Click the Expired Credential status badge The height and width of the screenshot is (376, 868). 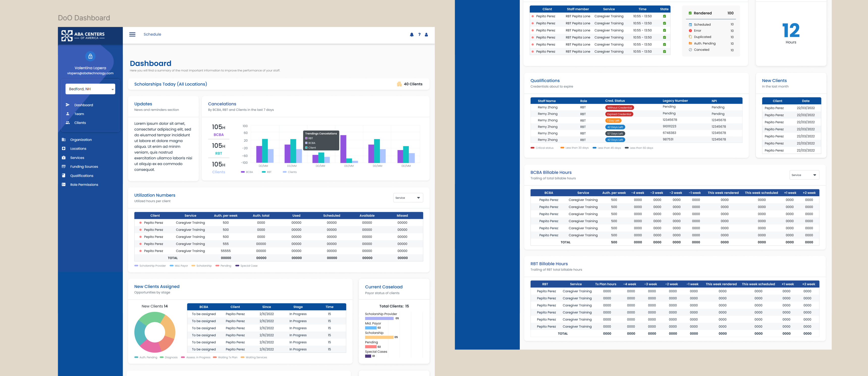[x=619, y=114]
